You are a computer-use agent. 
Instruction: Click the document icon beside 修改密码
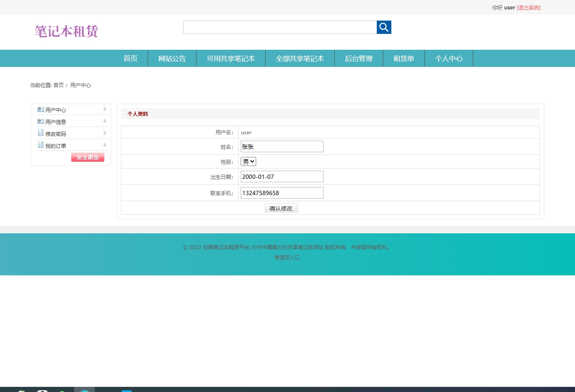click(41, 133)
